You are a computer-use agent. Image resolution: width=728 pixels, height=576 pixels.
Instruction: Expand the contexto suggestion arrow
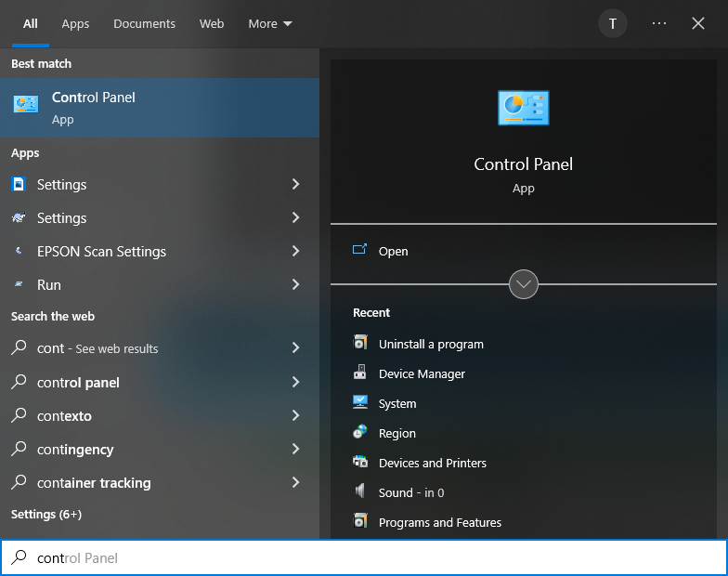click(295, 415)
